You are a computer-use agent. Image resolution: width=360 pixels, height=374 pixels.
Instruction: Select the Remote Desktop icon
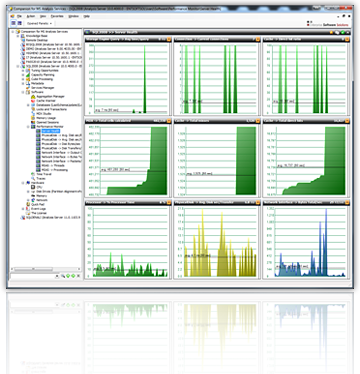pyautogui.click(x=23, y=40)
